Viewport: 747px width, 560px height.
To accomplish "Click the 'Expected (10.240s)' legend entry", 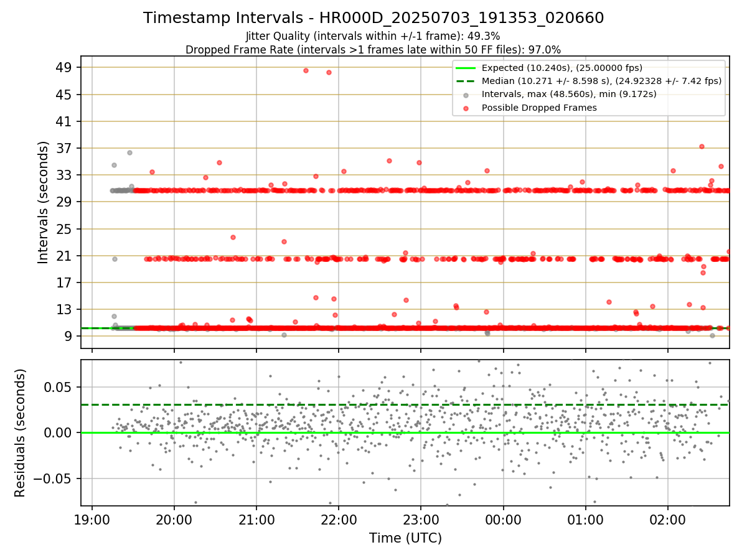I will point(562,68).
